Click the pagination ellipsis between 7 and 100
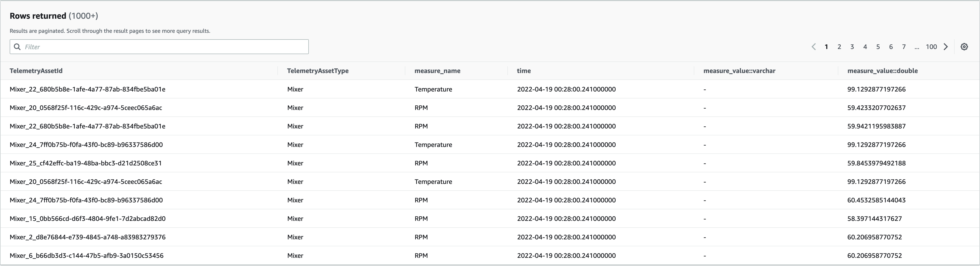Screen dimensions: 980x268 [917, 47]
